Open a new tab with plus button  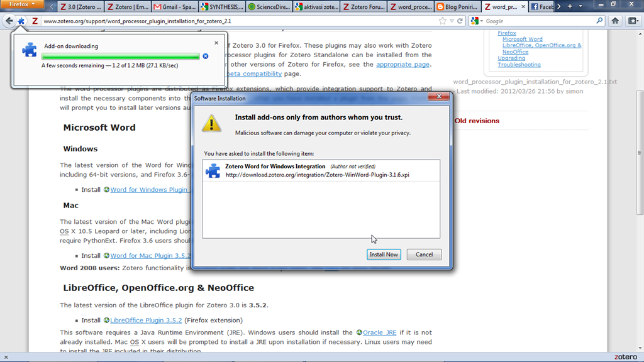click(x=570, y=6)
